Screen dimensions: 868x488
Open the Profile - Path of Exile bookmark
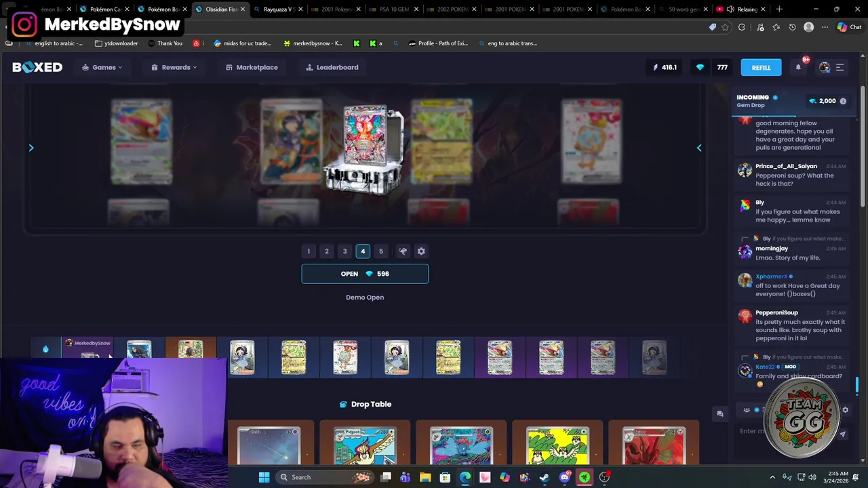(438, 43)
